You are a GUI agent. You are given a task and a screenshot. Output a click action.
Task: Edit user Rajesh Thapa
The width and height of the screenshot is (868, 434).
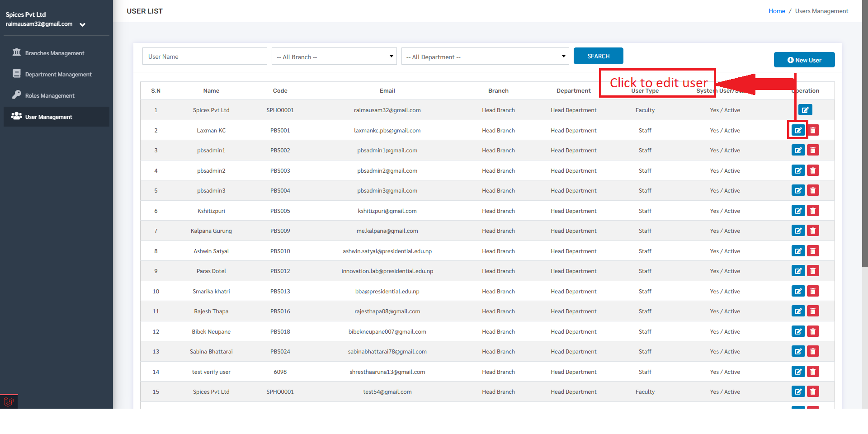(x=798, y=311)
